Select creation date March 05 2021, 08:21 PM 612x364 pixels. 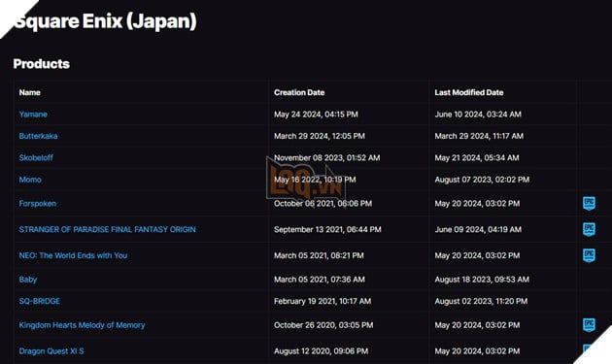[319, 255]
